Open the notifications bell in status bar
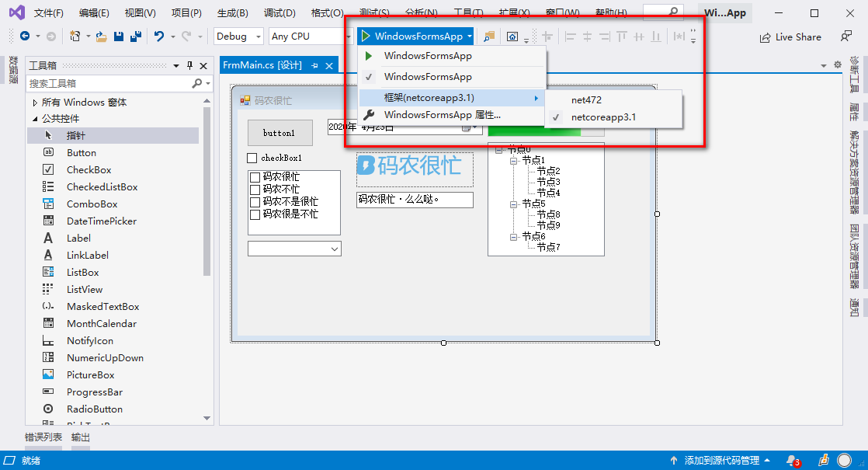This screenshot has width=868, height=470. (793, 460)
